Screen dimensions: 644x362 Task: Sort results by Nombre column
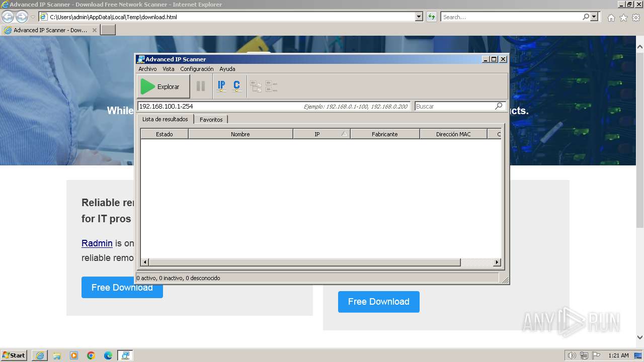click(x=240, y=134)
